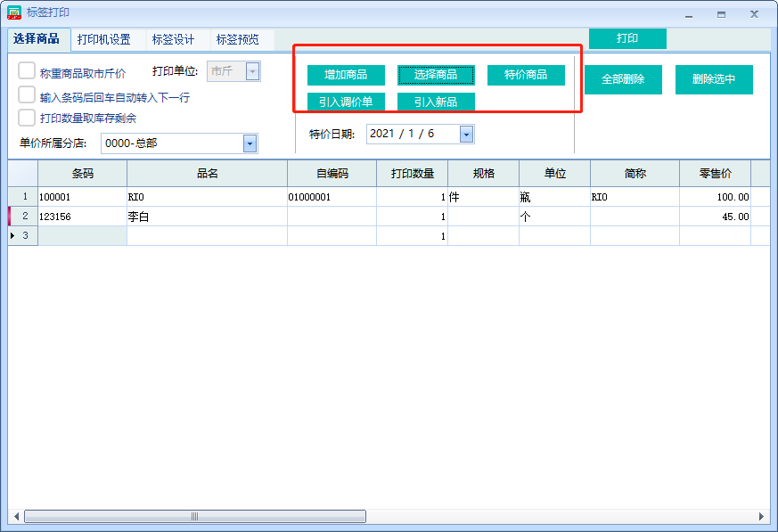Click the 100.00 price cell
This screenshot has height=532, width=778.
click(715, 197)
